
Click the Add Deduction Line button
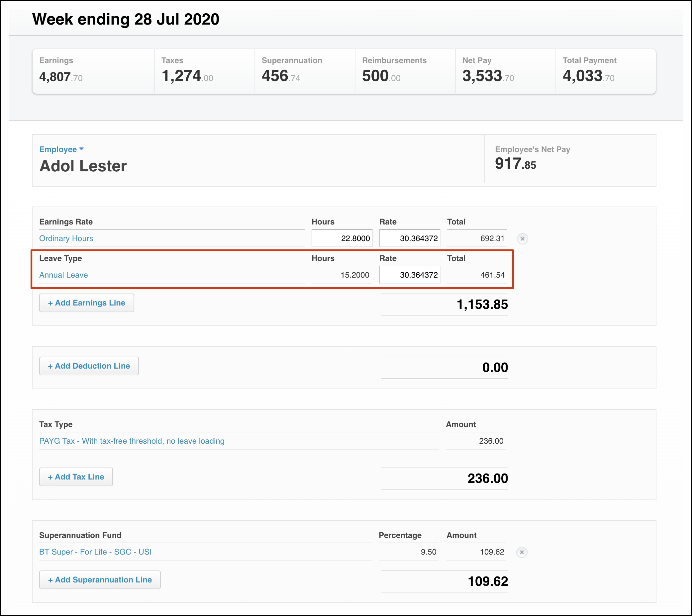pyautogui.click(x=89, y=366)
